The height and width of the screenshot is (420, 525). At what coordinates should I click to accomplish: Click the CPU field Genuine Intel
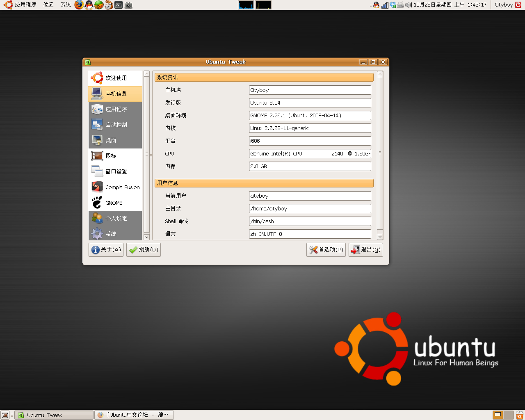[310, 154]
